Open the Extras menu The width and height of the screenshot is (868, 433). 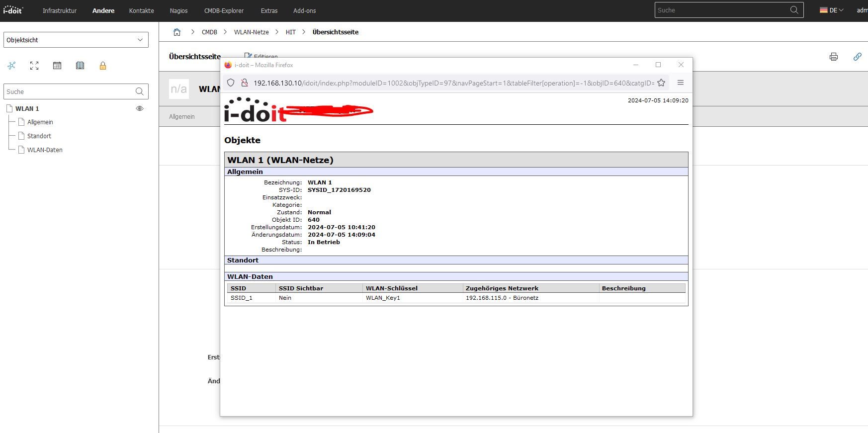pyautogui.click(x=269, y=10)
